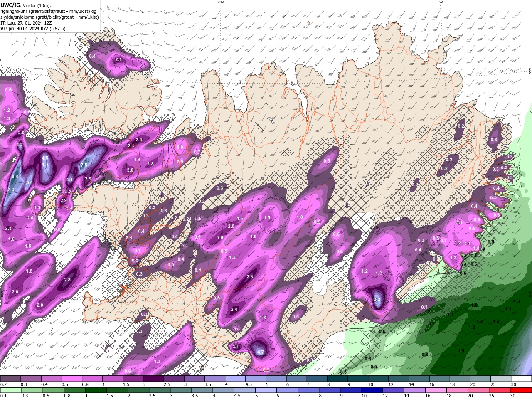Click the 4.2 snowfall value
This screenshot has height=399, width=532.
pyautogui.click(x=20, y=145)
